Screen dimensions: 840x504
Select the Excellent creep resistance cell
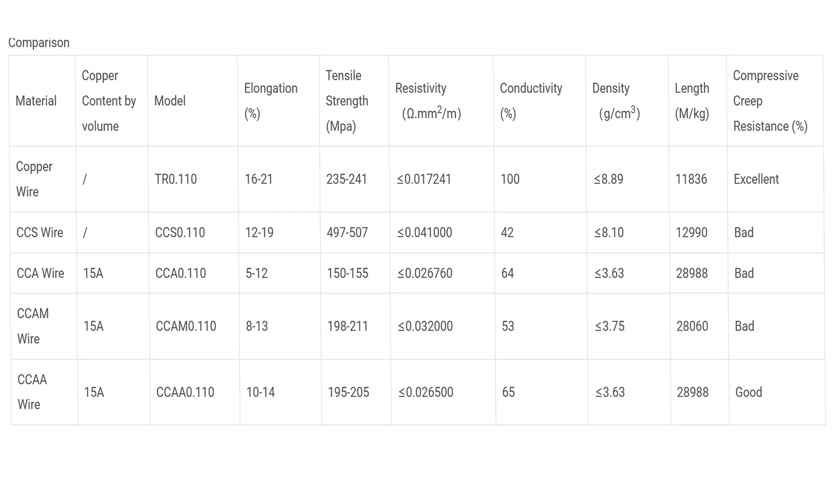[x=756, y=179]
